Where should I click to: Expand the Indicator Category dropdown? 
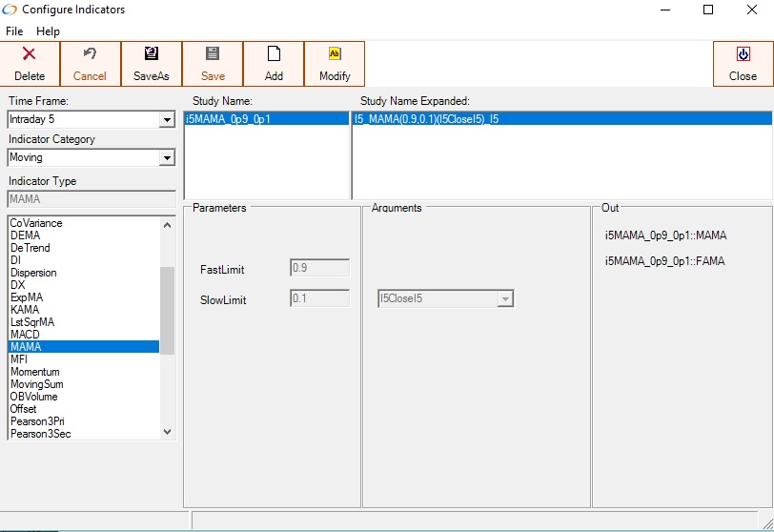coord(167,158)
